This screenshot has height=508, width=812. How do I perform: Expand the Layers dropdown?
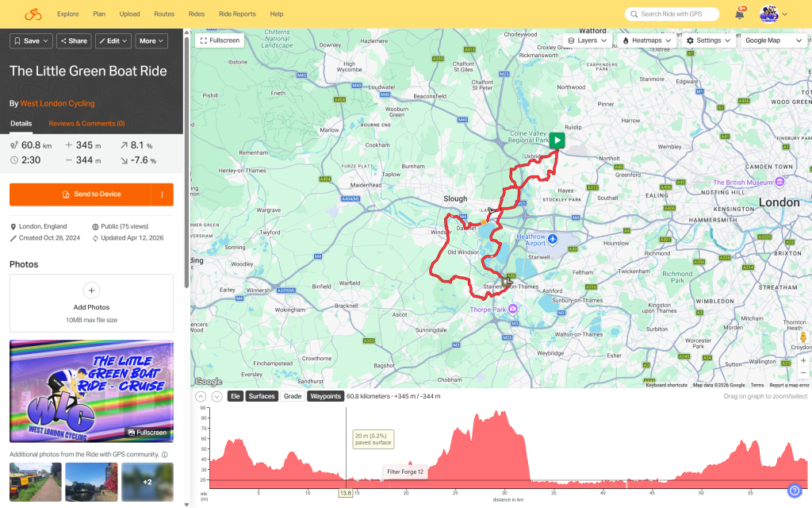[x=587, y=40]
